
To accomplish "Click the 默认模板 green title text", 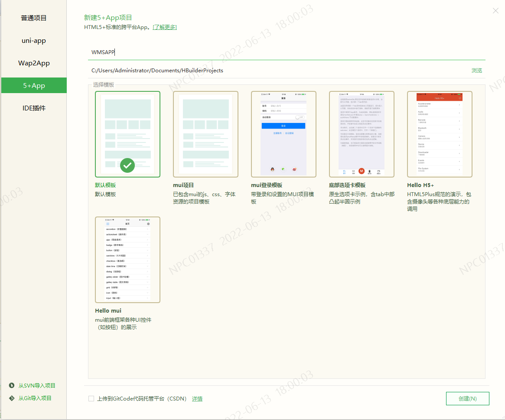I will tap(105, 185).
